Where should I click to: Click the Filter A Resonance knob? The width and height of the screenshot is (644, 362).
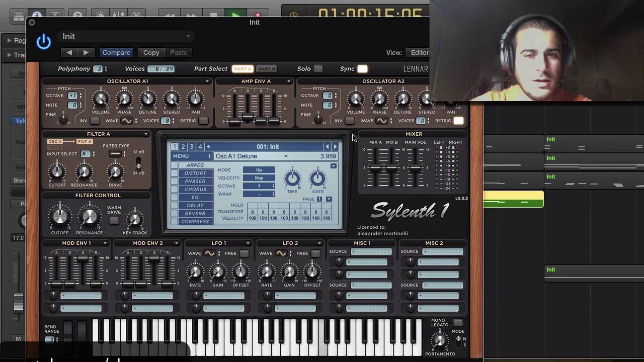click(x=84, y=172)
